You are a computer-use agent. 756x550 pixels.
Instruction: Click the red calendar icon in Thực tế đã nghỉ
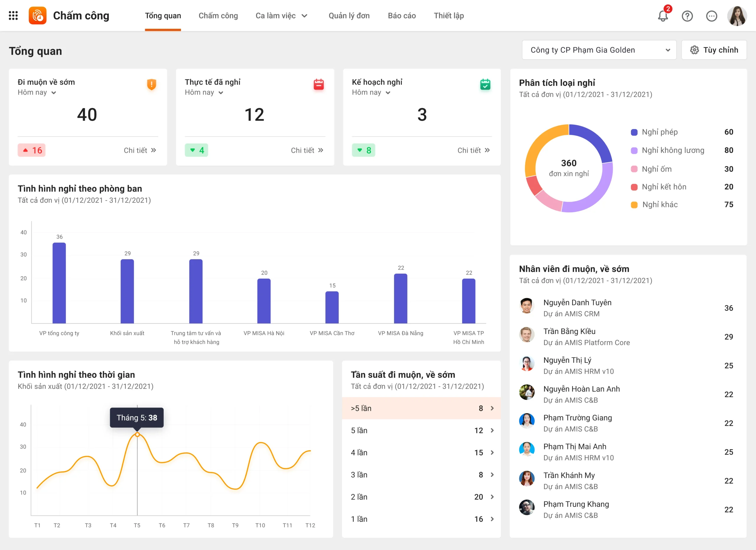319,84
